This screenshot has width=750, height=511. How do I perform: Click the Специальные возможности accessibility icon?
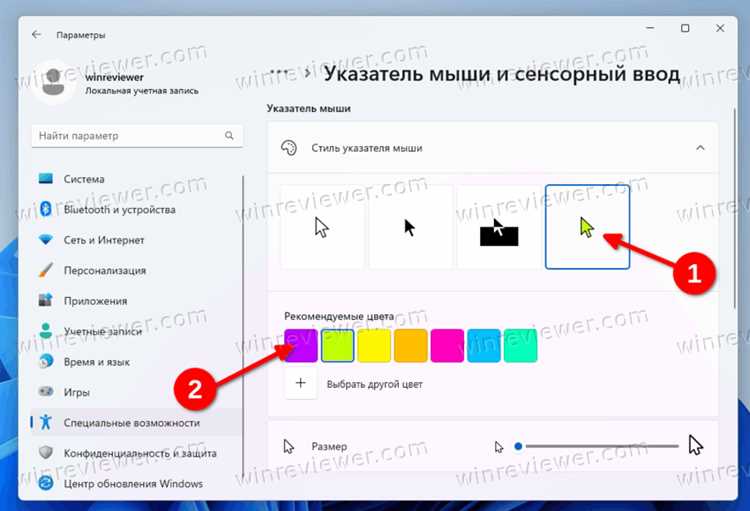click(x=46, y=422)
